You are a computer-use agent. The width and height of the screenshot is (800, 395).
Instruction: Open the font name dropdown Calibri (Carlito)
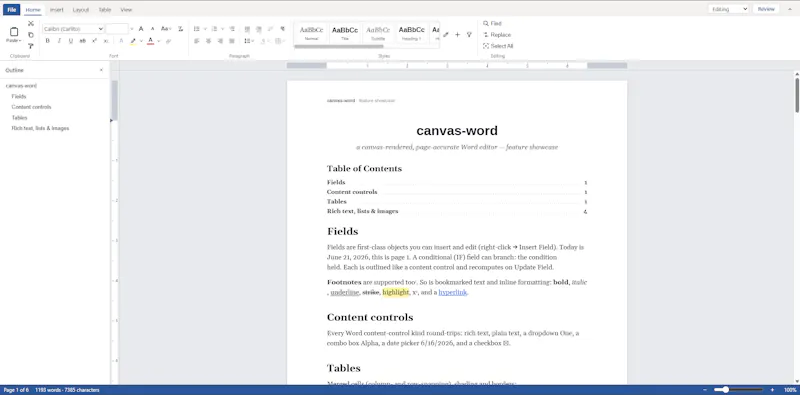click(73, 29)
